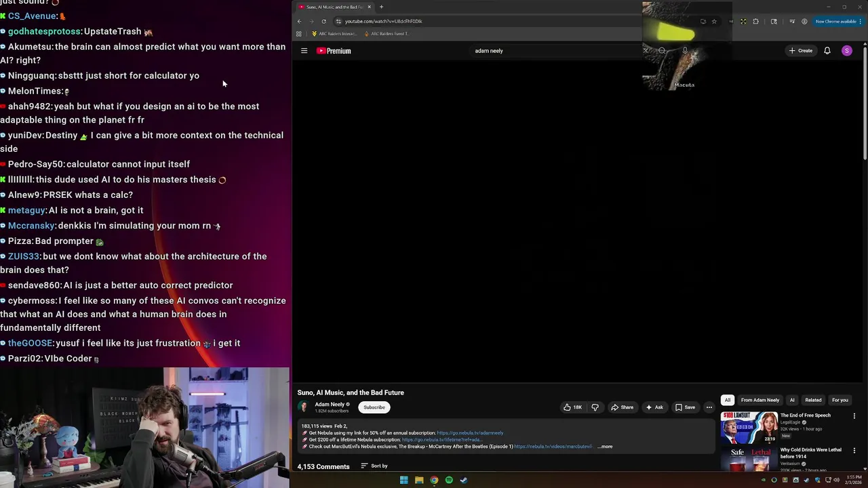The image size is (868, 488).
Task: Expand description with ...more
Action: (605, 447)
